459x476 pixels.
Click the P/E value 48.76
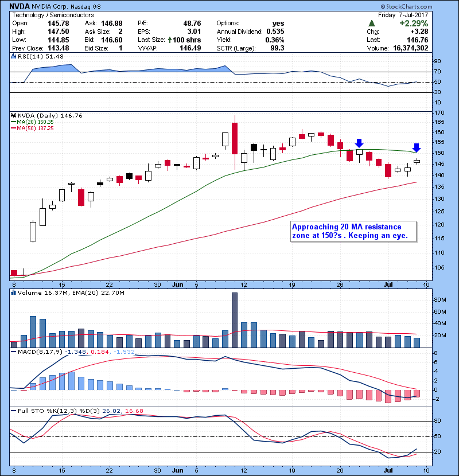click(x=192, y=24)
